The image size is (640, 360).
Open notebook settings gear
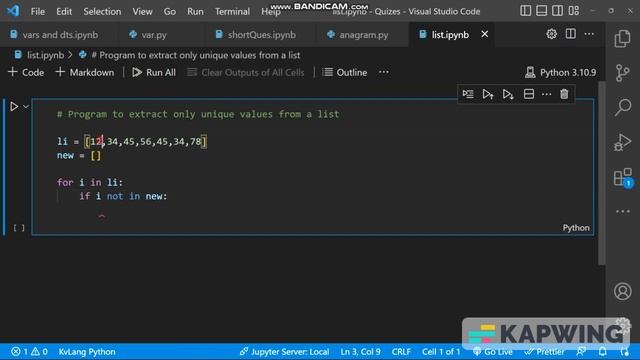551,34
